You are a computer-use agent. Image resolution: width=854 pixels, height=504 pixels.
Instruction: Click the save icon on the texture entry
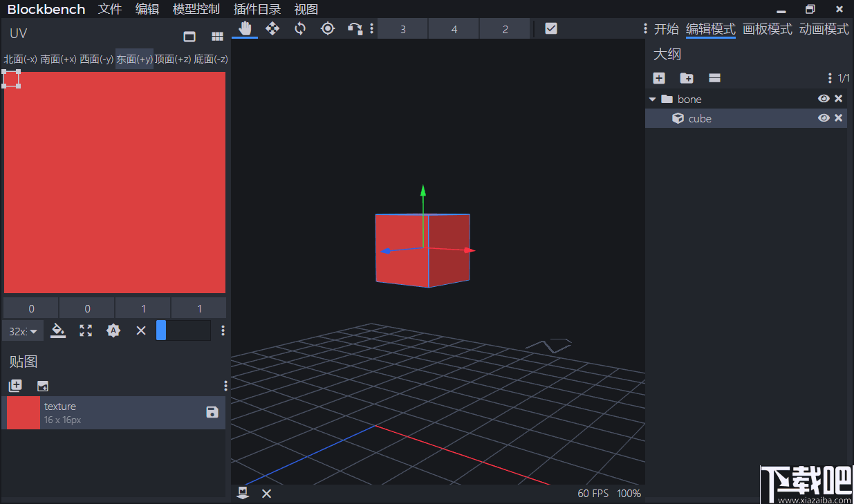point(211,413)
